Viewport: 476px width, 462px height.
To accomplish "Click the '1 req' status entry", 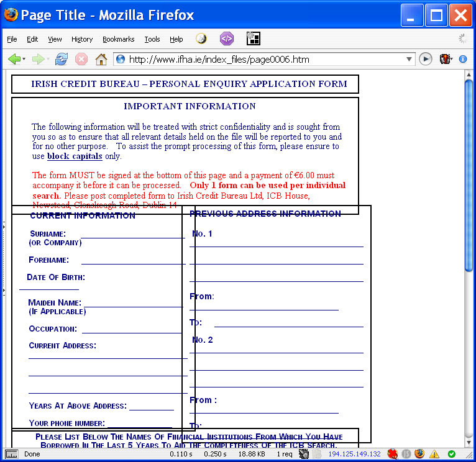I will [x=285, y=454].
